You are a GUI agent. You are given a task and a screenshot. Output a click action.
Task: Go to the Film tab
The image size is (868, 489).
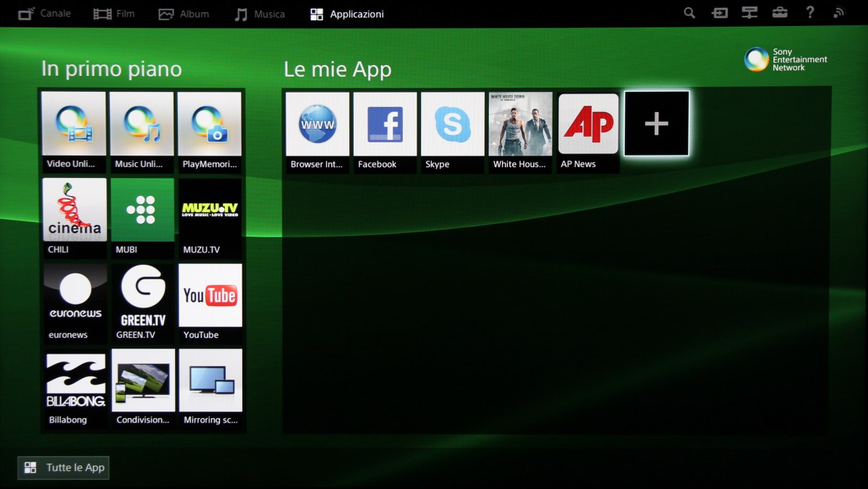pos(114,14)
